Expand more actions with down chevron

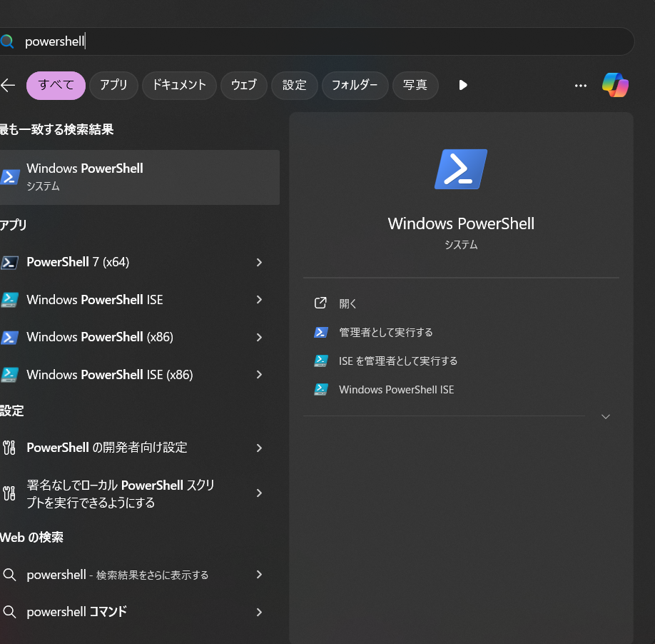point(605,417)
